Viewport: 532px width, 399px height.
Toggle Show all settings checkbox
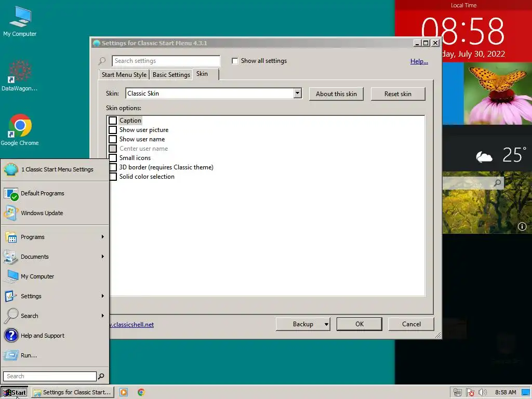pyautogui.click(x=235, y=61)
